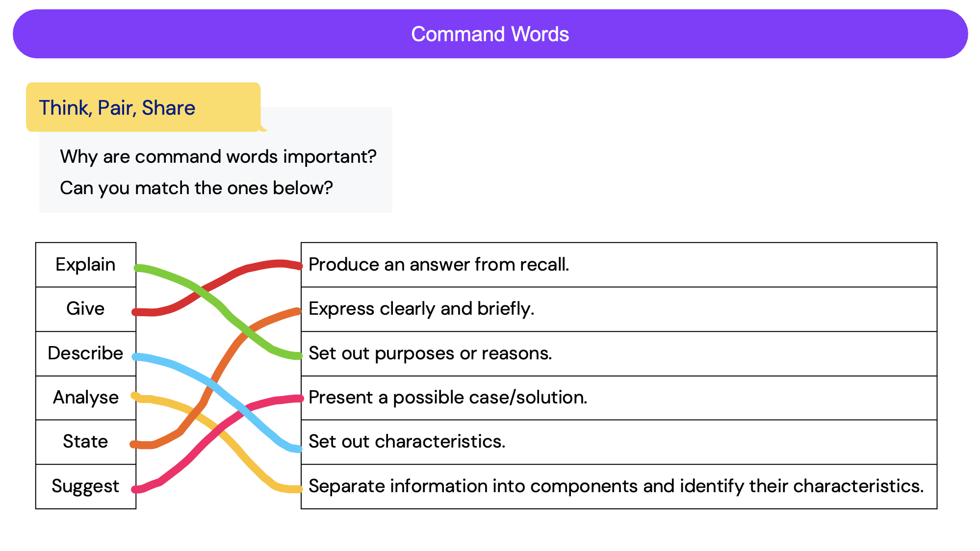Click 'Set out characteristics.' definition
This screenshot has height=551, width=980.
(x=407, y=442)
